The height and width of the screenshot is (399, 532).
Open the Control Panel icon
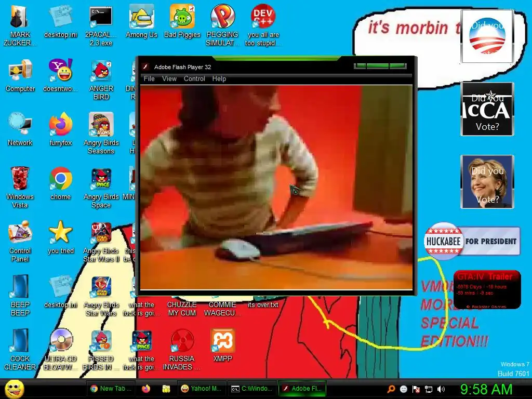[20, 241]
